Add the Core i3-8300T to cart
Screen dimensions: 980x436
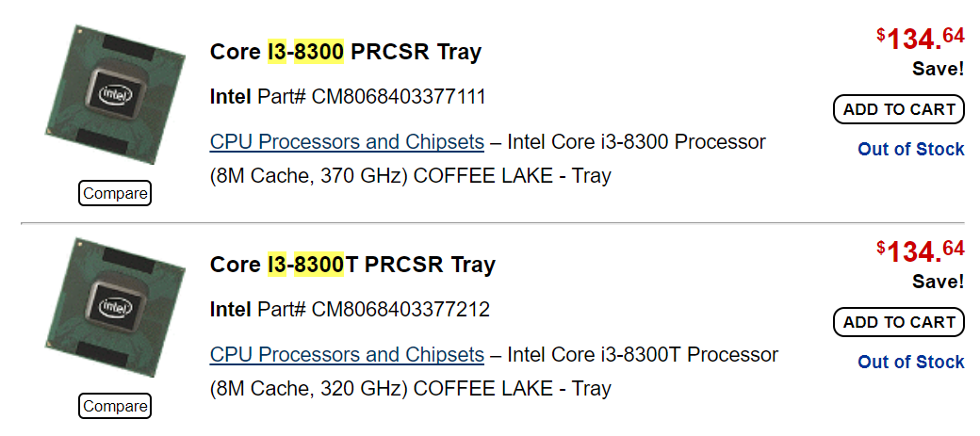click(x=899, y=322)
